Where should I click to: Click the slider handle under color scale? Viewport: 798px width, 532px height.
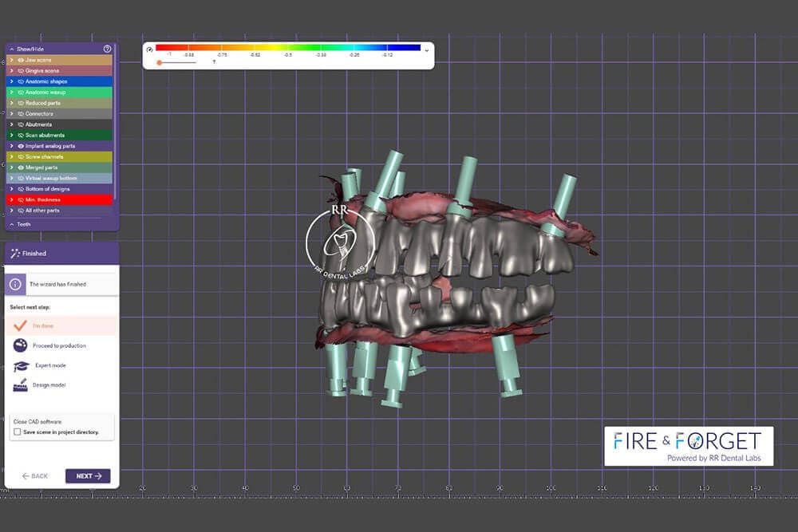[x=160, y=61]
